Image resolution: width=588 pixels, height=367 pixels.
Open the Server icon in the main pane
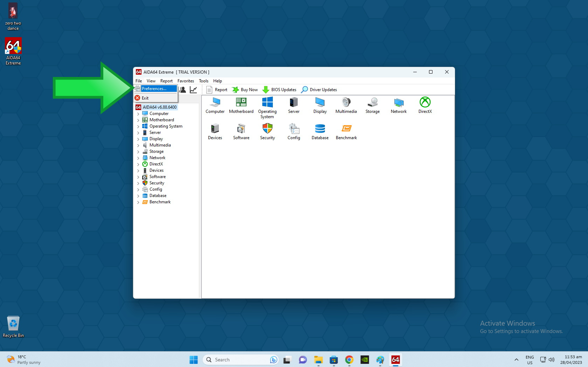click(293, 105)
